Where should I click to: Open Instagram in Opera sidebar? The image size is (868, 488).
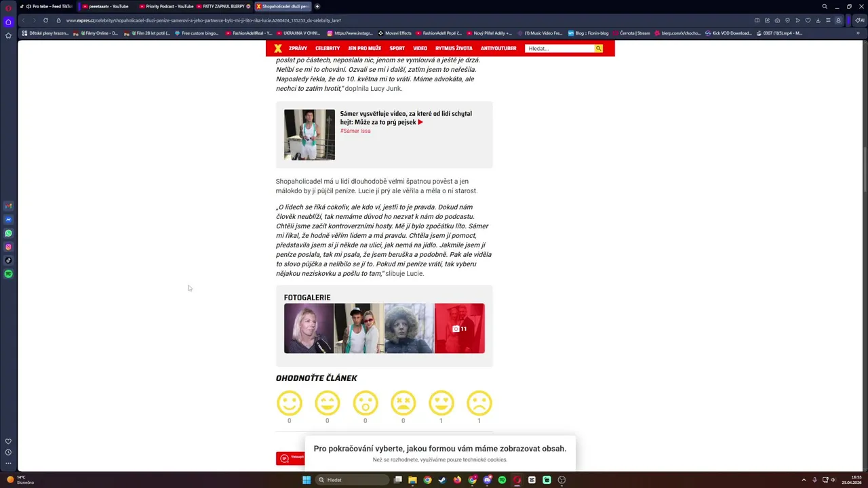click(8, 247)
